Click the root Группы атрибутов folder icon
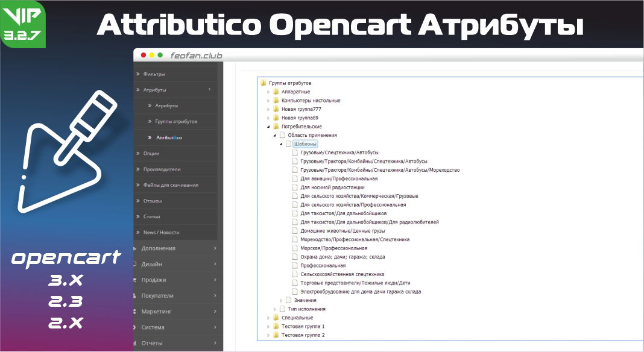Viewport: 644px width, 352px height. pyautogui.click(x=264, y=83)
